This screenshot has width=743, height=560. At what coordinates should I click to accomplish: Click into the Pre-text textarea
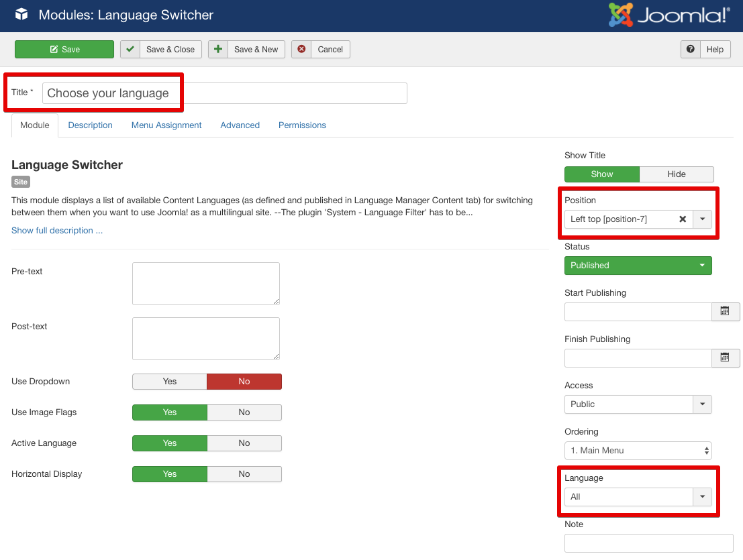pos(205,284)
